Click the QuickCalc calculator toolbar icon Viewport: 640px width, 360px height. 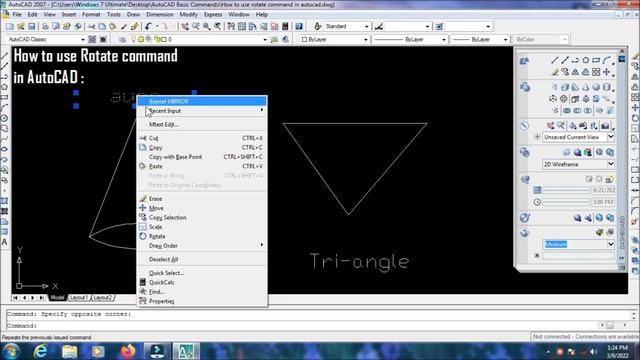(x=285, y=27)
